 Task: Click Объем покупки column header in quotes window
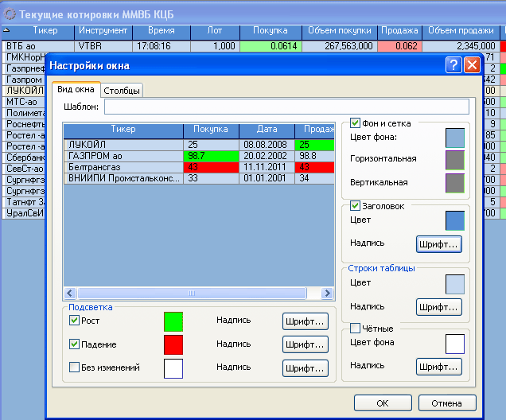[x=340, y=31]
